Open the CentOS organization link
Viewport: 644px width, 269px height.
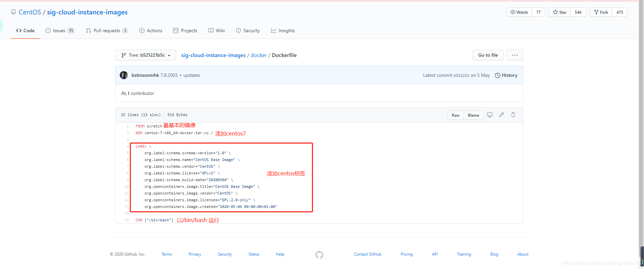point(30,12)
